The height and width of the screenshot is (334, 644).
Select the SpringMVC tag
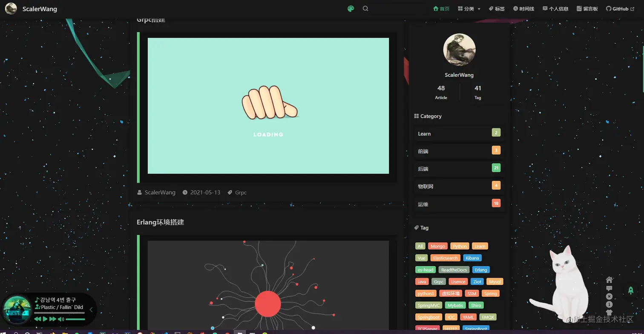pyautogui.click(x=429, y=305)
